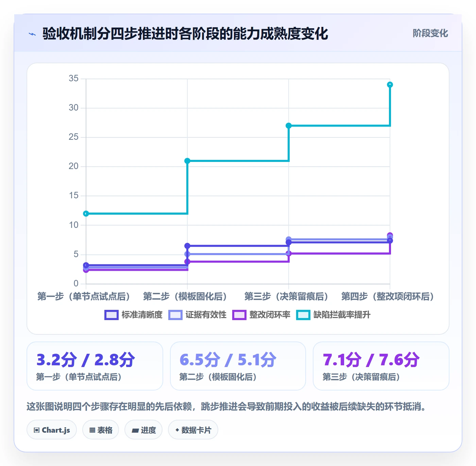The height and width of the screenshot is (466, 476).
Task: Click the cyan data point at value 34
Action: point(390,85)
